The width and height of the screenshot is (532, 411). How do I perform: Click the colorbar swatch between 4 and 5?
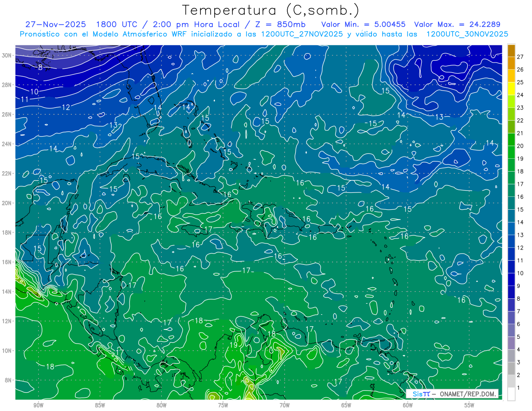click(512, 343)
